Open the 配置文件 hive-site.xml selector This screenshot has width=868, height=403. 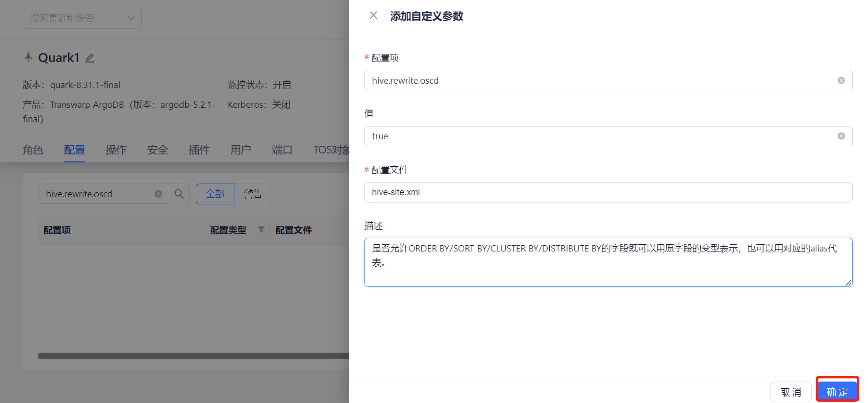tap(608, 193)
